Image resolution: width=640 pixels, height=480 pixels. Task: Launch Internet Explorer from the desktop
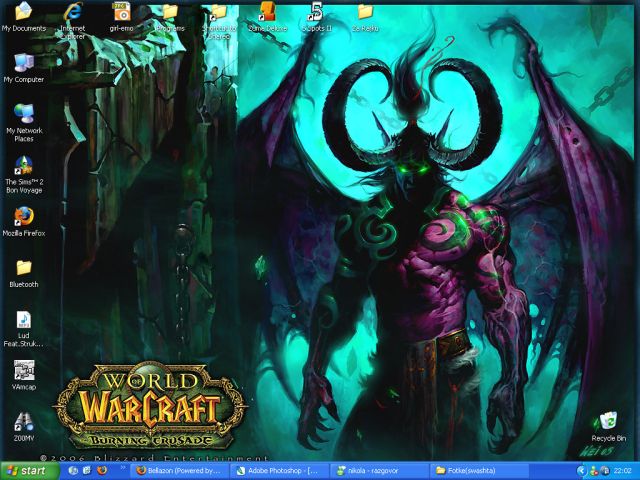pos(72,13)
